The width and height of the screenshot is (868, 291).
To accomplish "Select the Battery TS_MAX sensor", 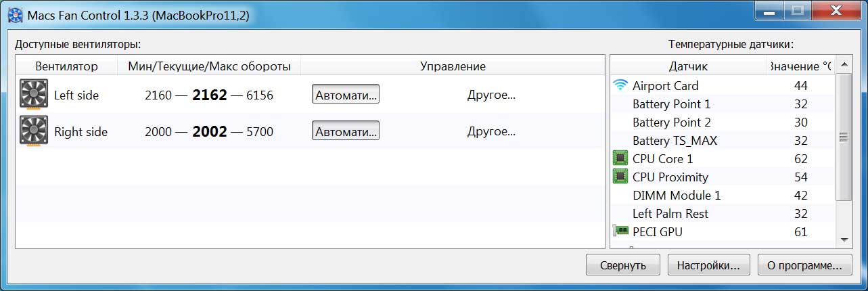I will click(x=723, y=140).
